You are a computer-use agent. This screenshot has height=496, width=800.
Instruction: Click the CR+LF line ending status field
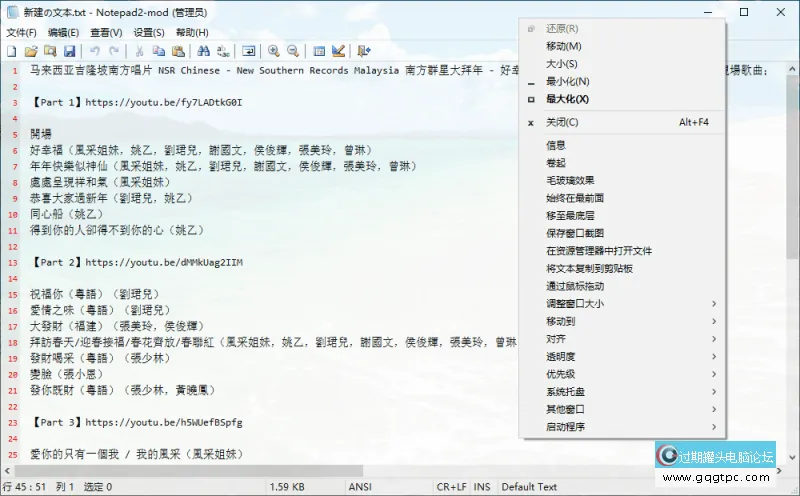pos(452,487)
